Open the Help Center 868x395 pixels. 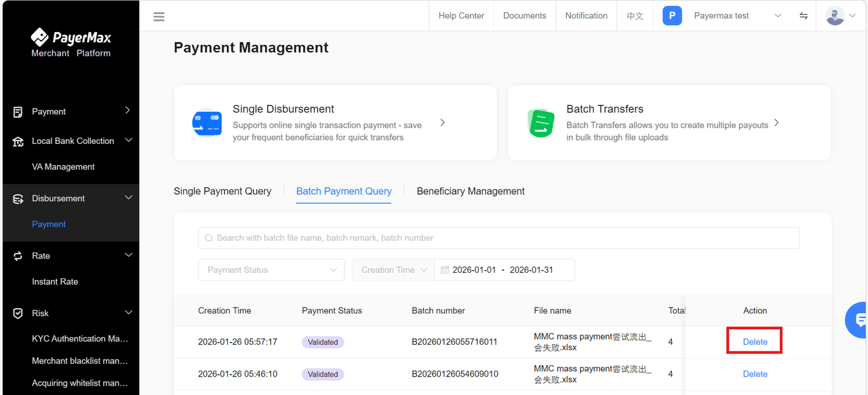click(461, 15)
